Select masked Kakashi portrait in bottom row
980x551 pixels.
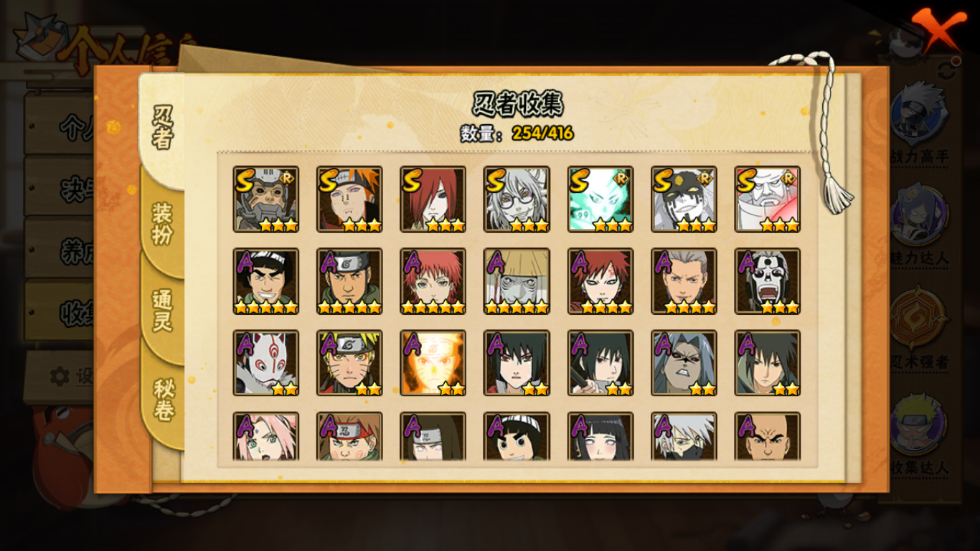pos(684,436)
